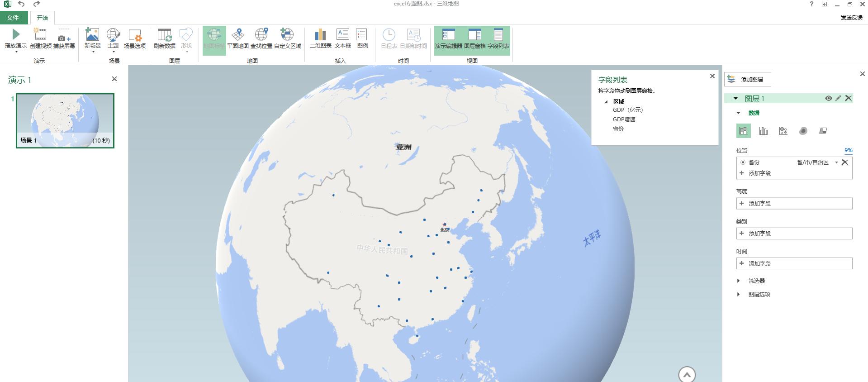
Task: Choose region chart type
Action: (x=823, y=131)
